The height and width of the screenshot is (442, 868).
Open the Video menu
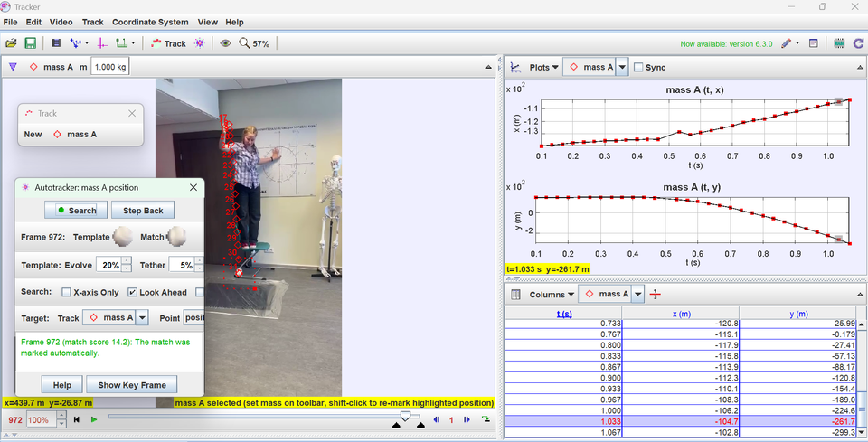click(61, 22)
